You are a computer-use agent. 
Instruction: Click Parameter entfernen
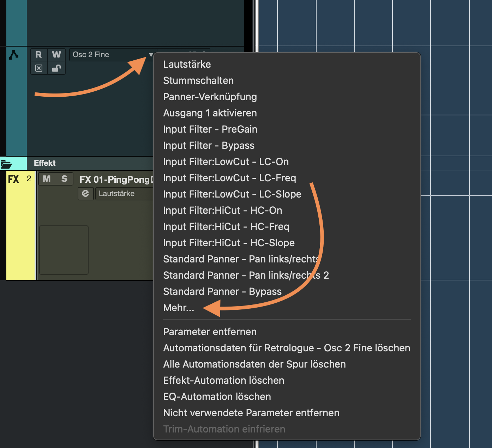tap(210, 332)
